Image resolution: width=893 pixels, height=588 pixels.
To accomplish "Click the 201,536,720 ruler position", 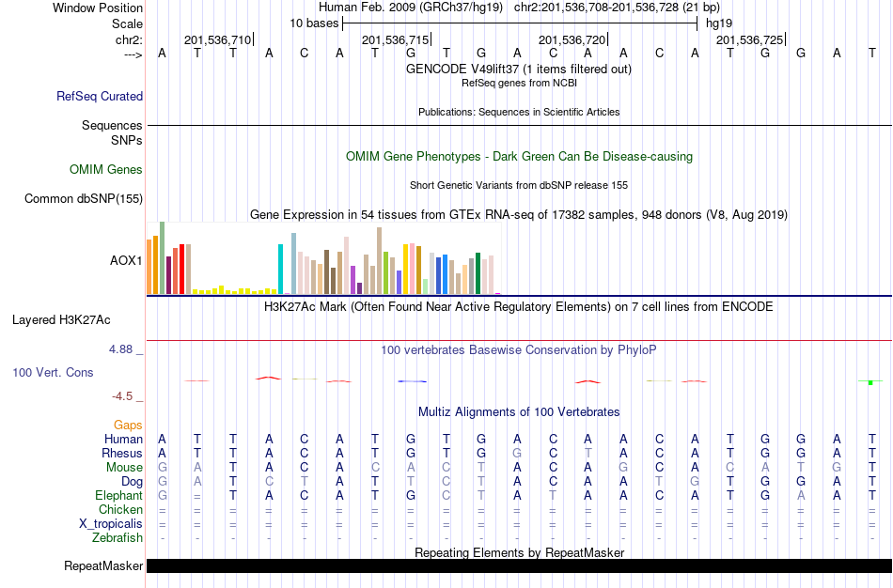I will (572, 39).
